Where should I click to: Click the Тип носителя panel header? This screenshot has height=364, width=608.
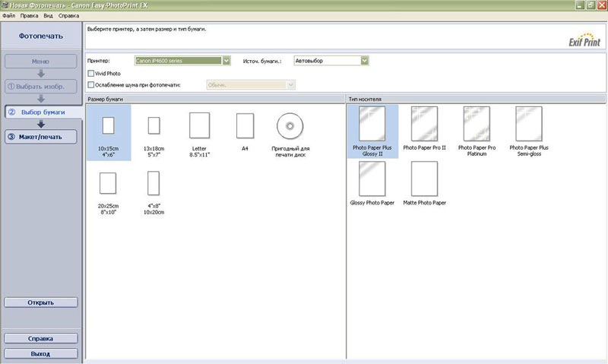click(x=477, y=100)
